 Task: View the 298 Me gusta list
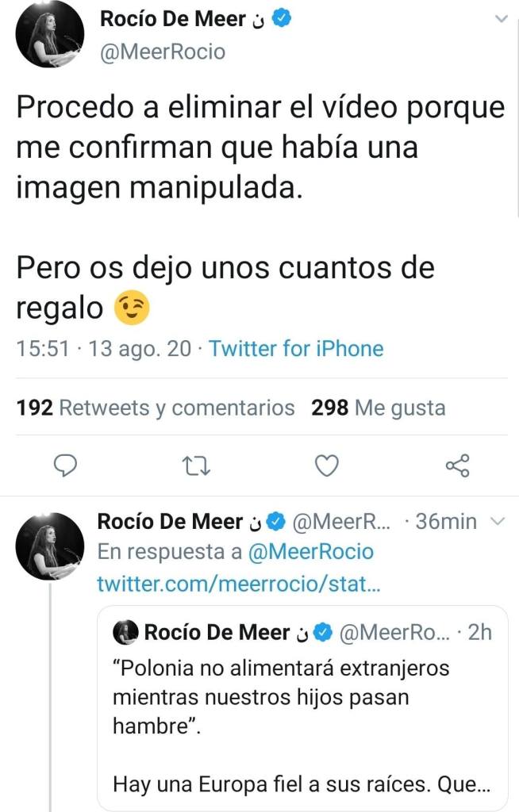[379, 408]
